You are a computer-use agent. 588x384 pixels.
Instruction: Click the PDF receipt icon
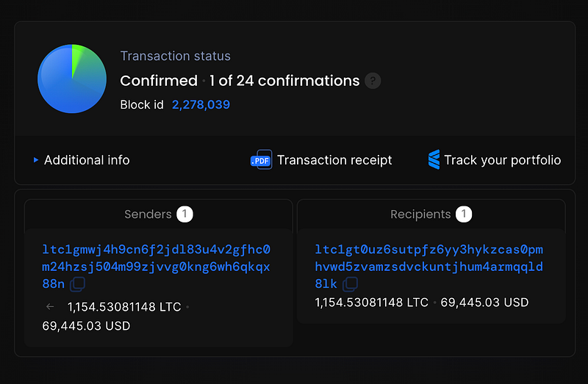(x=261, y=160)
